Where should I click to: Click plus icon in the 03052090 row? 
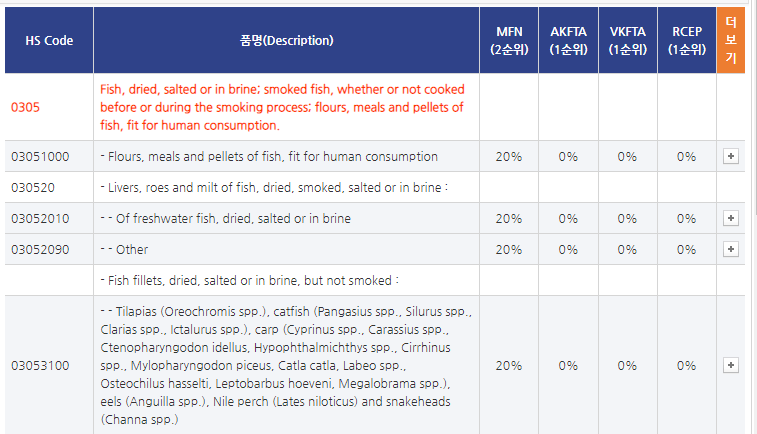(730, 249)
